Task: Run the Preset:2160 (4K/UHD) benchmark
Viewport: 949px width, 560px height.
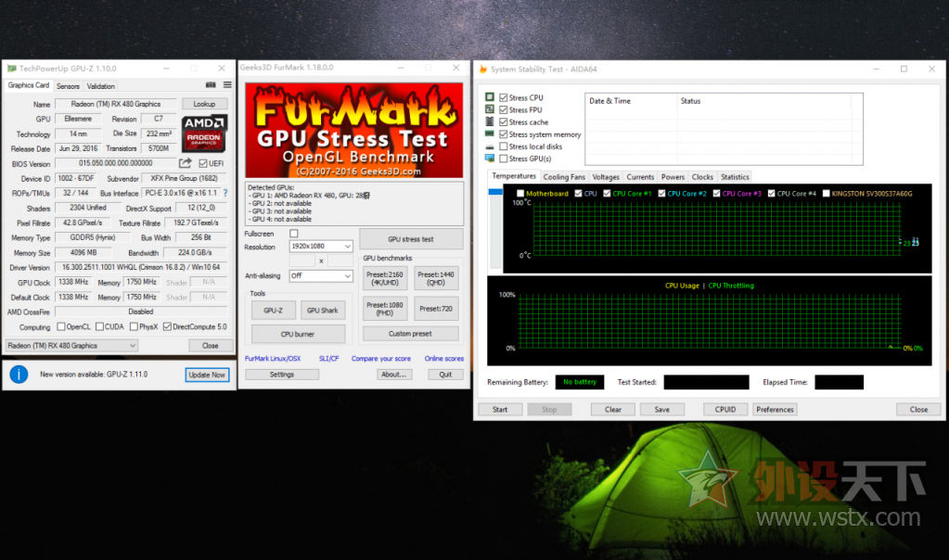Action: 384,278
